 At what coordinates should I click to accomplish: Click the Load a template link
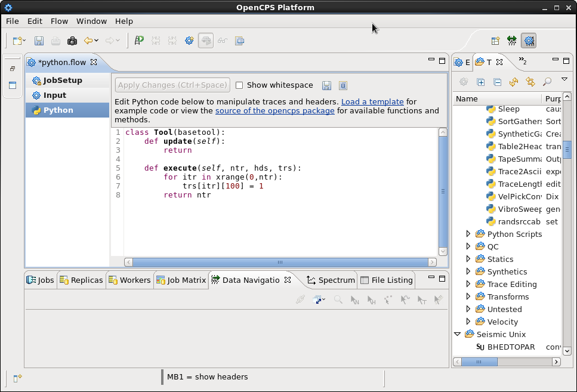[x=372, y=102]
